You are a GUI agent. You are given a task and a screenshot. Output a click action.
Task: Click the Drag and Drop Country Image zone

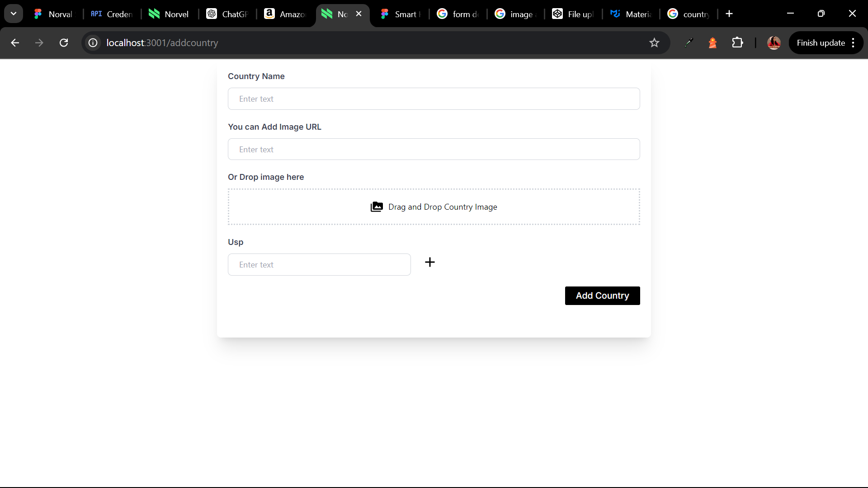pos(434,206)
